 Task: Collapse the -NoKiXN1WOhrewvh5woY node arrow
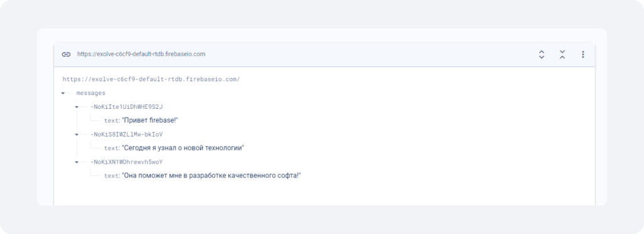[76, 162]
